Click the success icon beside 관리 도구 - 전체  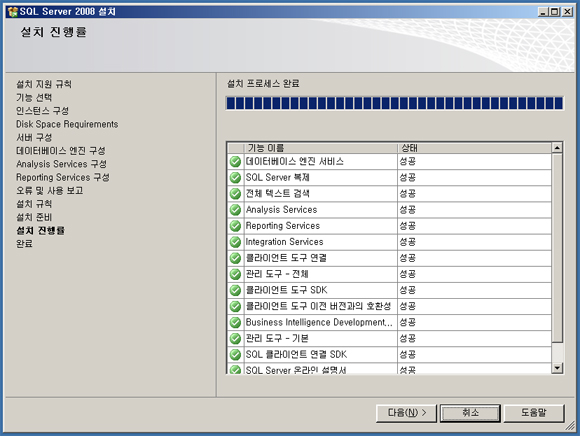coord(235,274)
